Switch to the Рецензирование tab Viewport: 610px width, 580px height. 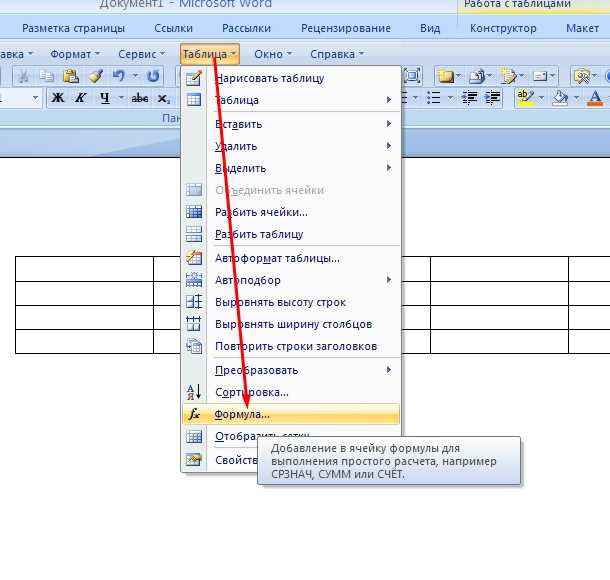point(346,28)
